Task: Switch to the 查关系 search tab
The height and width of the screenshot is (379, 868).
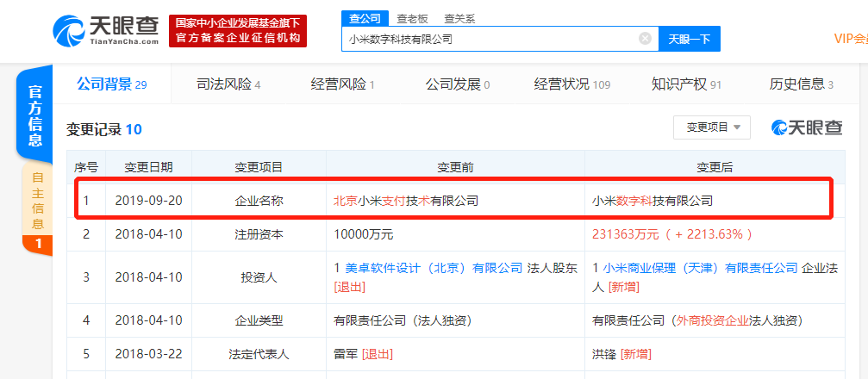Action: [459, 18]
